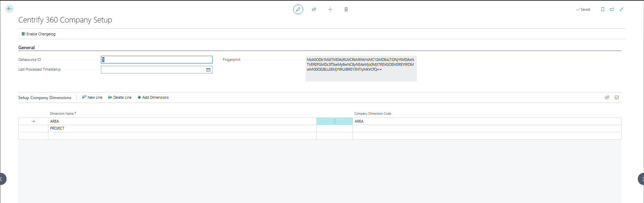The image size is (644, 203).
Task: Click the Datasource ID input field
Action: click(157, 60)
